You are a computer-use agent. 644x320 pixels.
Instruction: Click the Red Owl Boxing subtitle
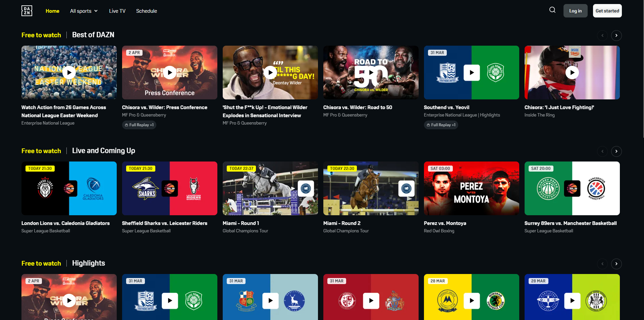coord(439,231)
